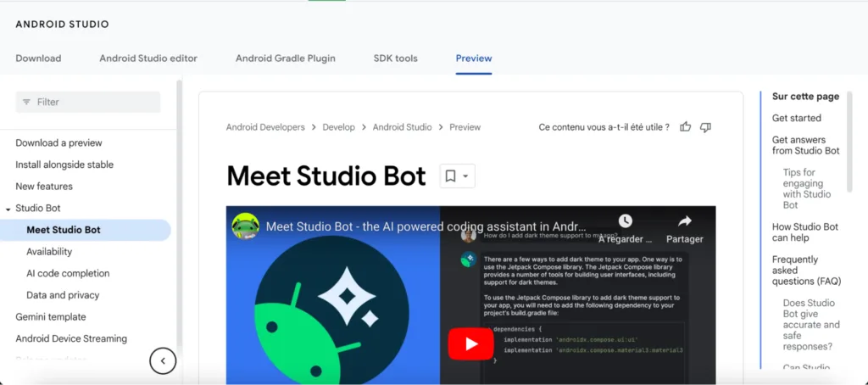
Task: Click Android Studio breadcrumb link
Action: pyautogui.click(x=402, y=127)
